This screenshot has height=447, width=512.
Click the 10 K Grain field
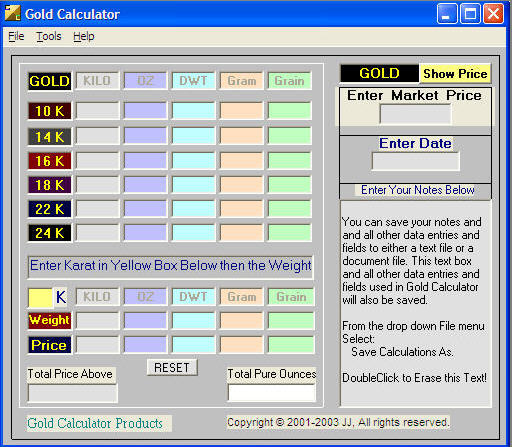click(x=289, y=111)
